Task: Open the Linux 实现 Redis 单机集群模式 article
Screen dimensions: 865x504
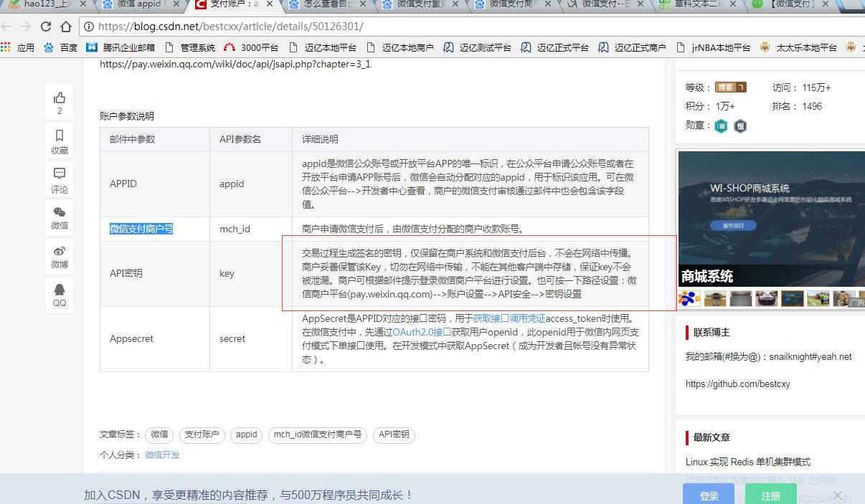Action: tap(748, 462)
